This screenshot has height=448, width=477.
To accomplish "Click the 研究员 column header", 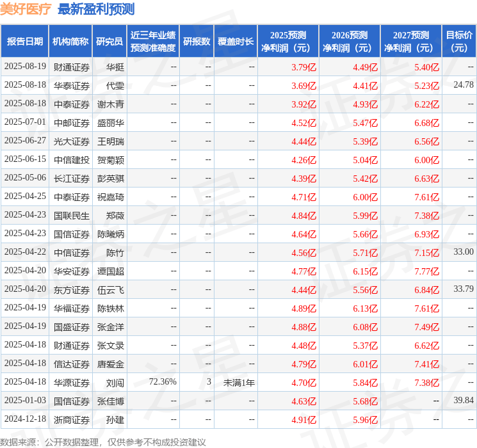I will tap(109, 42).
